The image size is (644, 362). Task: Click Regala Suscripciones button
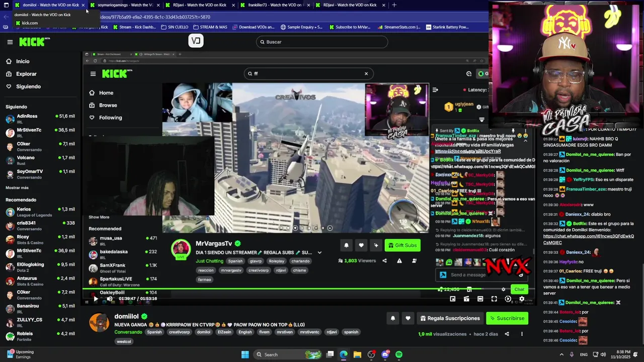[x=450, y=318]
